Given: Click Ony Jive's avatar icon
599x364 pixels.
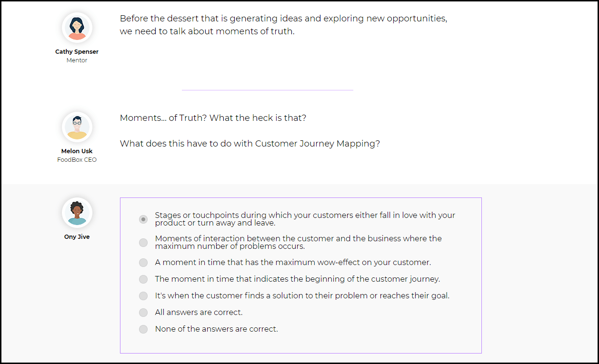Looking at the screenshot, I should pos(77,213).
